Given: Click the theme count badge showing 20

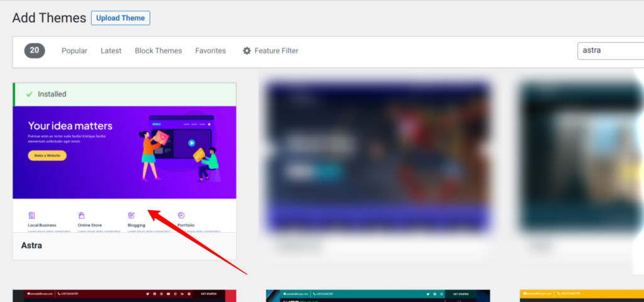Looking at the screenshot, I should pos(35,50).
